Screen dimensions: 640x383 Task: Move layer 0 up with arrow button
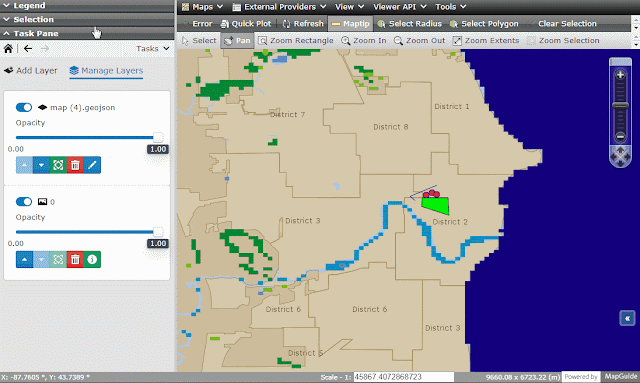[x=24, y=260]
